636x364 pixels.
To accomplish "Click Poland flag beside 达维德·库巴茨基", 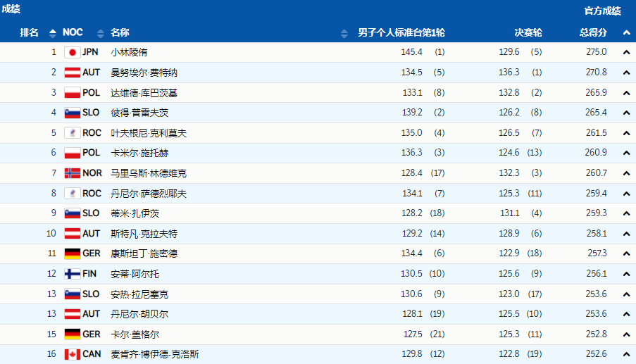I will coord(73,93).
